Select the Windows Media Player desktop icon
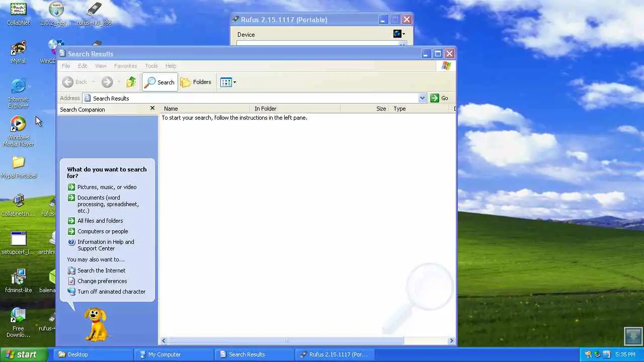644x362 pixels. coord(18,132)
